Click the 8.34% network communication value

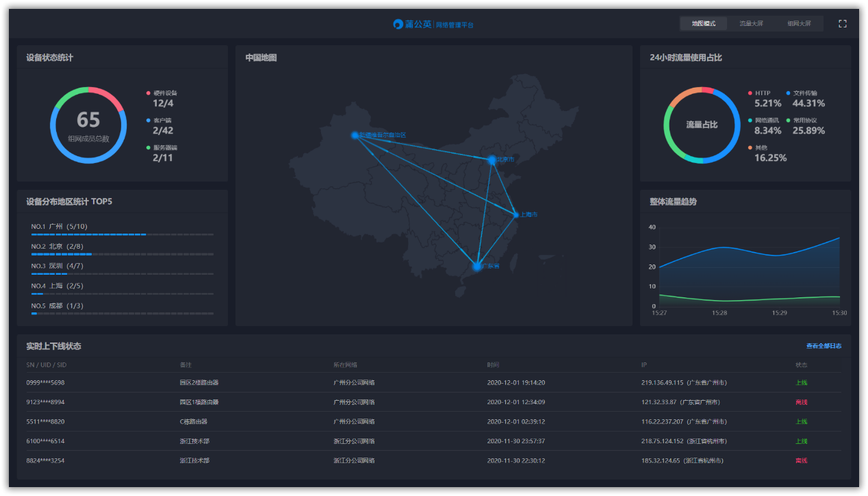[768, 131]
